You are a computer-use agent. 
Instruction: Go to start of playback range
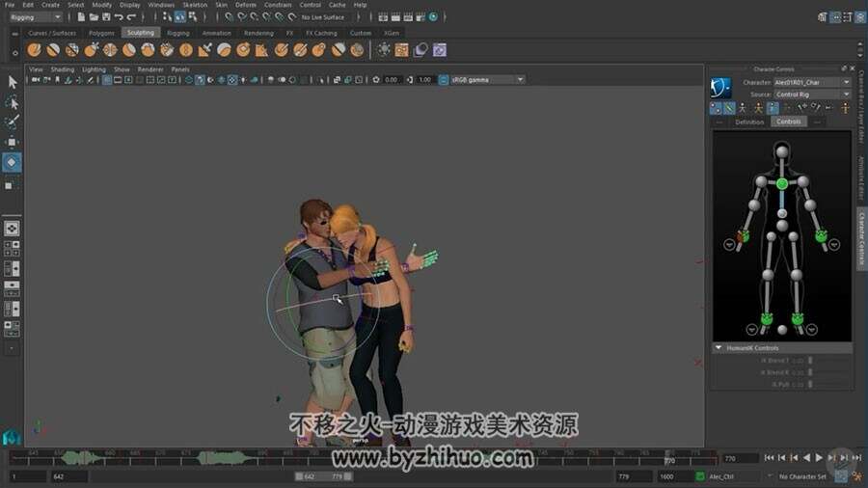769,457
